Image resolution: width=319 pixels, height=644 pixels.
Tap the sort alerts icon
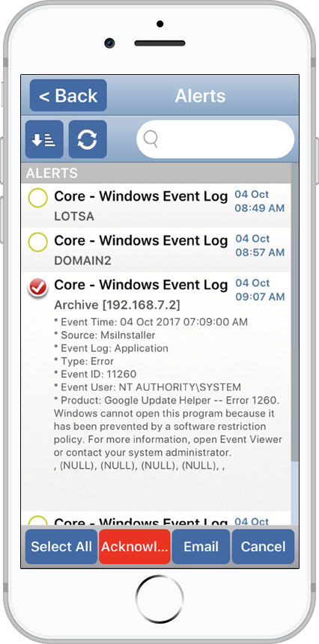[44, 139]
